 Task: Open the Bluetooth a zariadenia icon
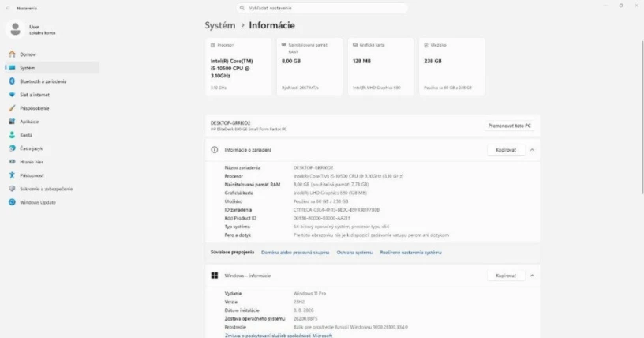coord(12,81)
